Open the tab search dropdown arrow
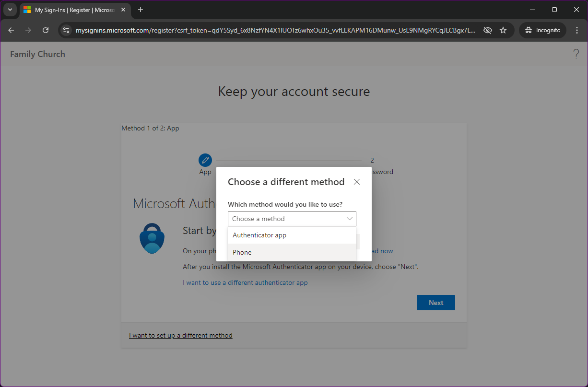The image size is (588, 387). coord(10,10)
